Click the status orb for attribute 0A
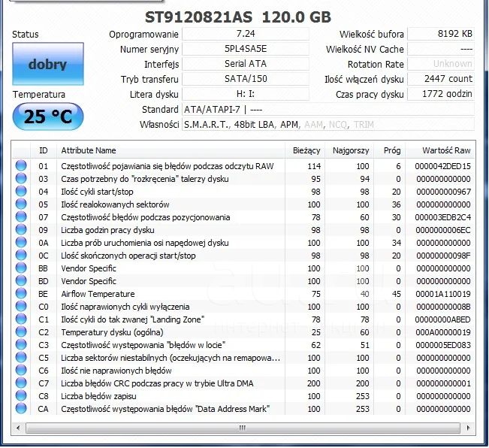 pos(21,242)
